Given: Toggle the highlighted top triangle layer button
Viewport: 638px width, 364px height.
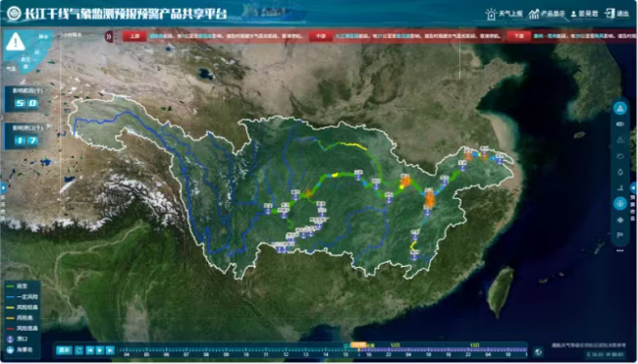Looking at the screenshot, I should coord(620,108).
